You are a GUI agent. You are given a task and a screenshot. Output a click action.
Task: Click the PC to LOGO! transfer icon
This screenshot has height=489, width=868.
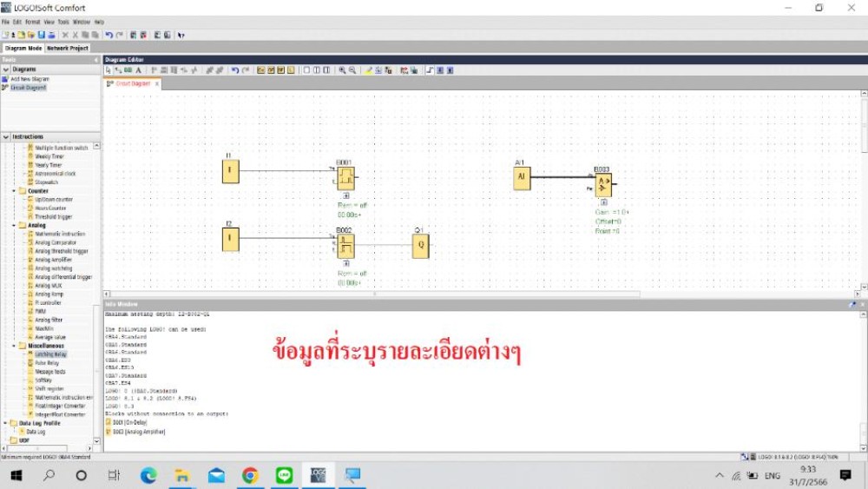(157, 35)
